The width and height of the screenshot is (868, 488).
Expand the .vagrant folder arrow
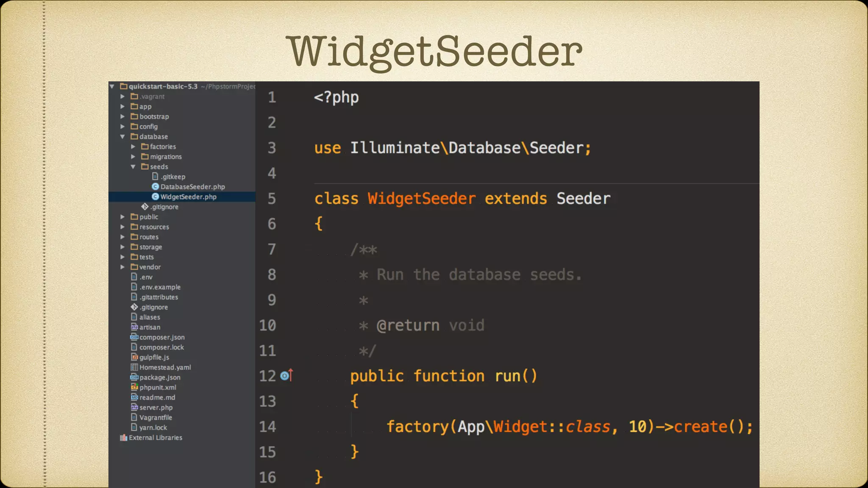tap(122, 97)
